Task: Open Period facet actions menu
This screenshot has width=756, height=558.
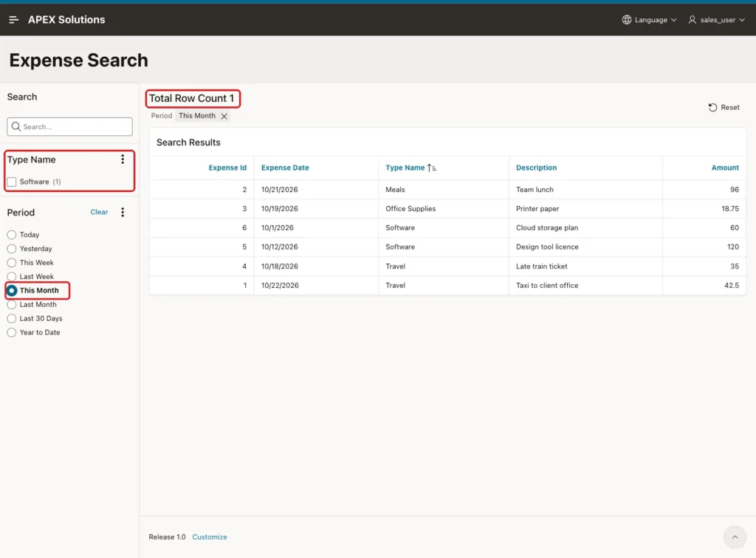Action: point(123,212)
